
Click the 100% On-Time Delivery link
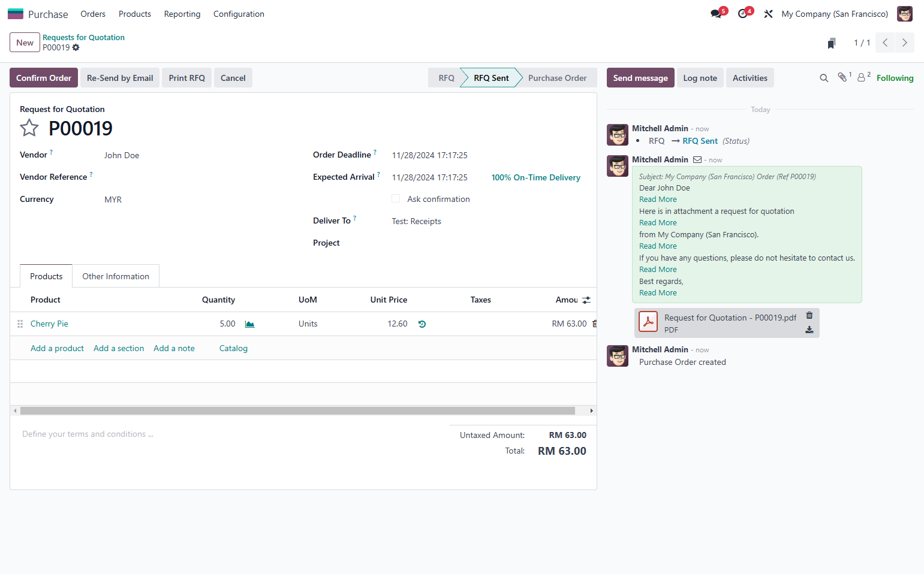click(536, 177)
